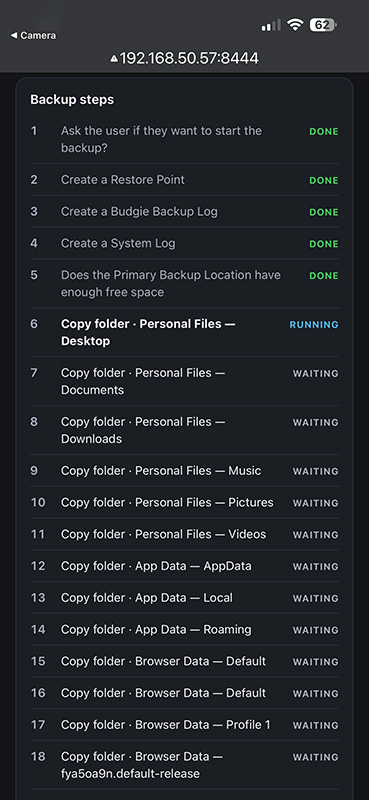Viewport: 369px width, 800px height.
Task: Tap the "Backup steps" heading
Action: tap(72, 99)
